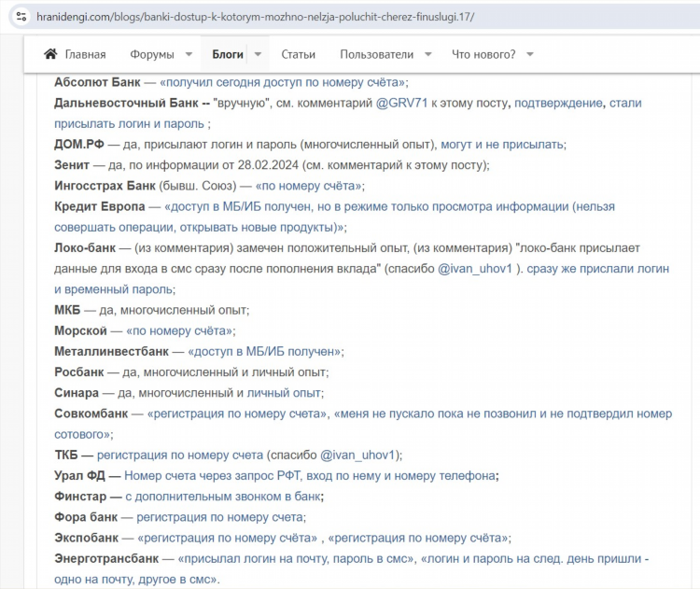Open the Что нового? menu item
Viewport: 700px width, 589px height.
pyautogui.click(x=483, y=54)
